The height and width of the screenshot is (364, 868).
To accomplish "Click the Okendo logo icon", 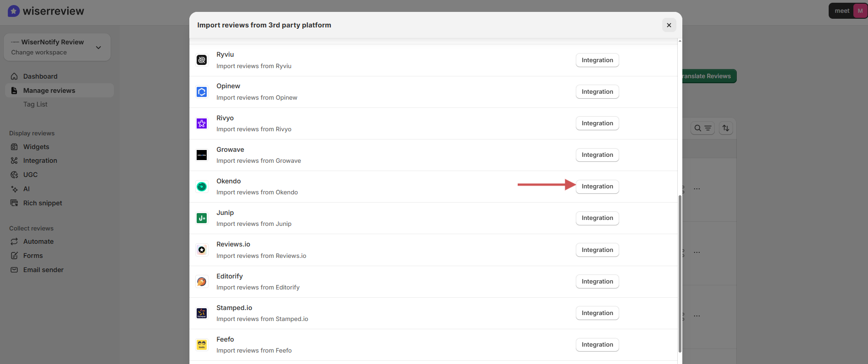I will [x=202, y=187].
